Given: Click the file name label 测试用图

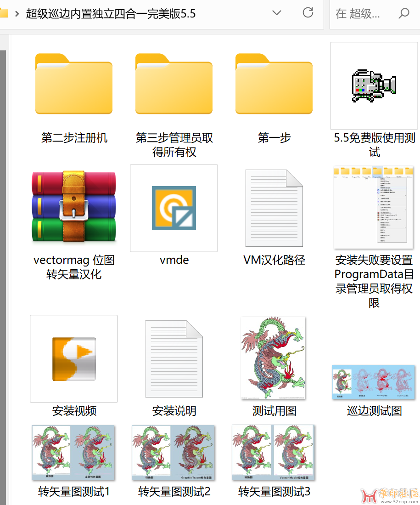Looking at the screenshot, I should tap(274, 411).
